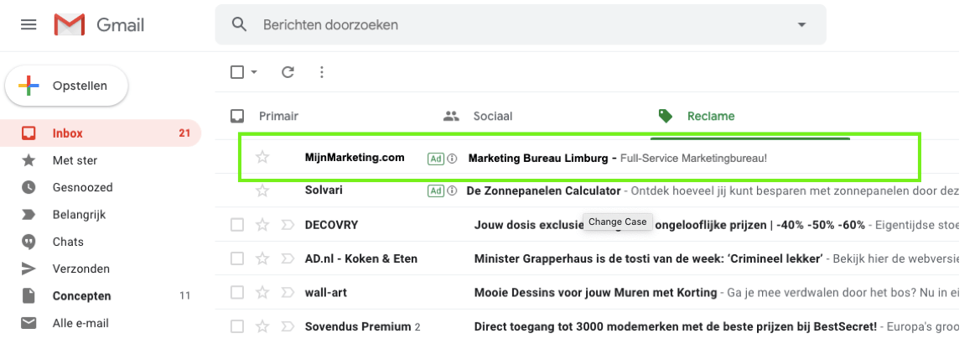Click the Solvari sender name
980x339 pixels.
point(324,190)
